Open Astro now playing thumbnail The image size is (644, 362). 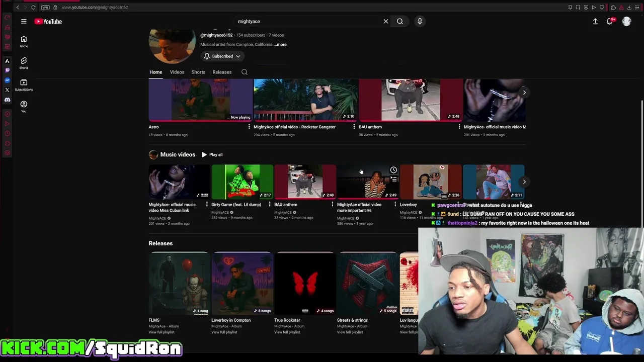201,100
